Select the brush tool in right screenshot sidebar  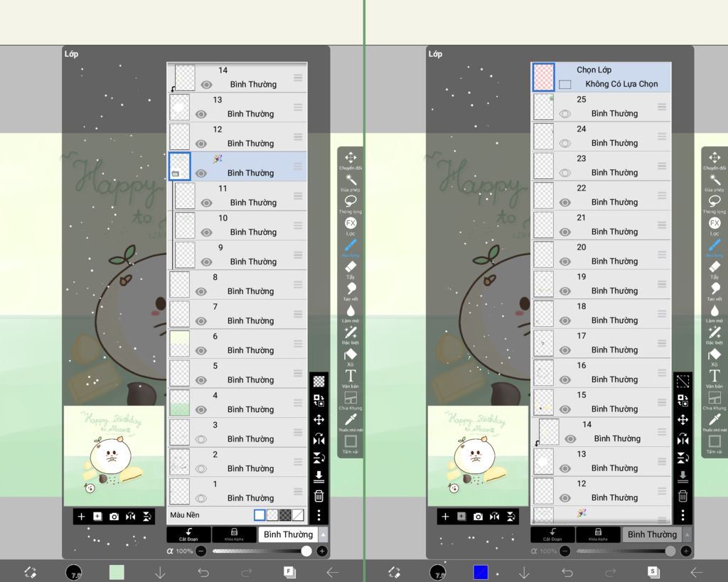click(714, 247)
